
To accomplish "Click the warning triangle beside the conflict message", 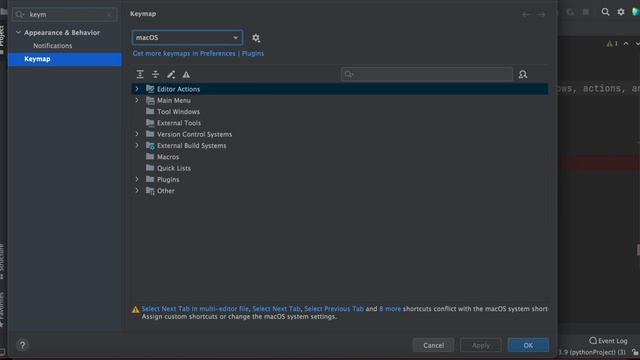I will pos(136,309).
